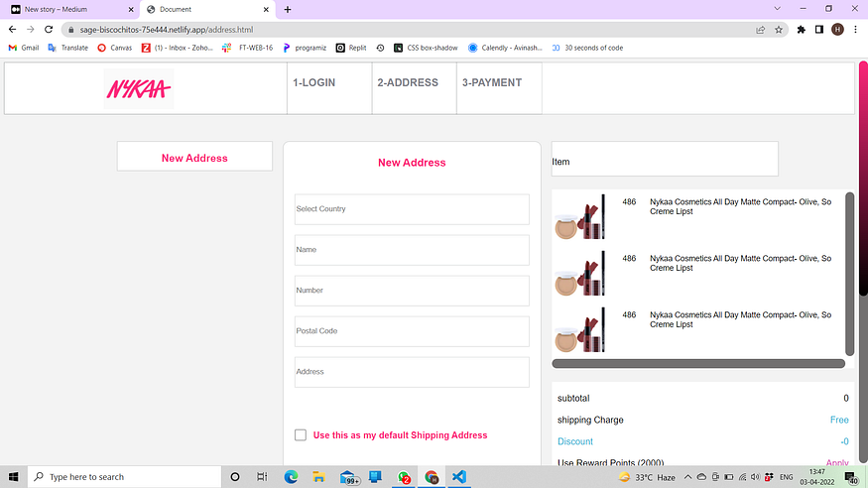Open Task View on the taskbar
The image size is (868, 488).
(x=263, y=476)
